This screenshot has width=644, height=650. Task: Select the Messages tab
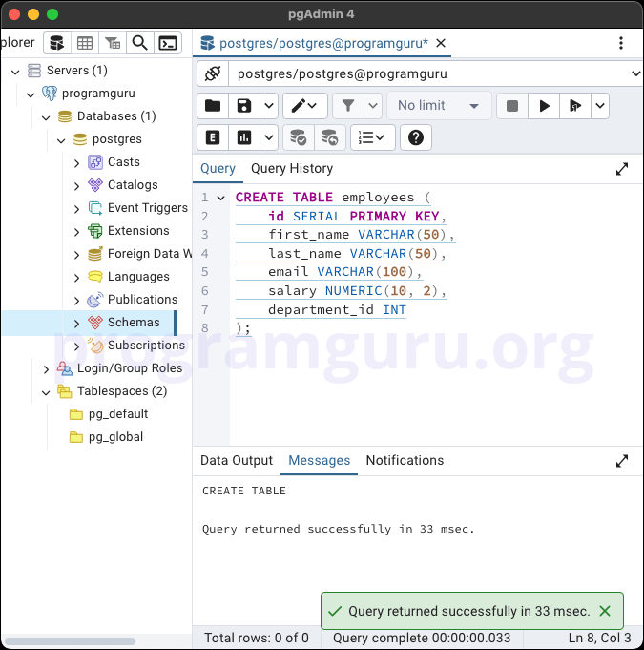tap(319, 461)
